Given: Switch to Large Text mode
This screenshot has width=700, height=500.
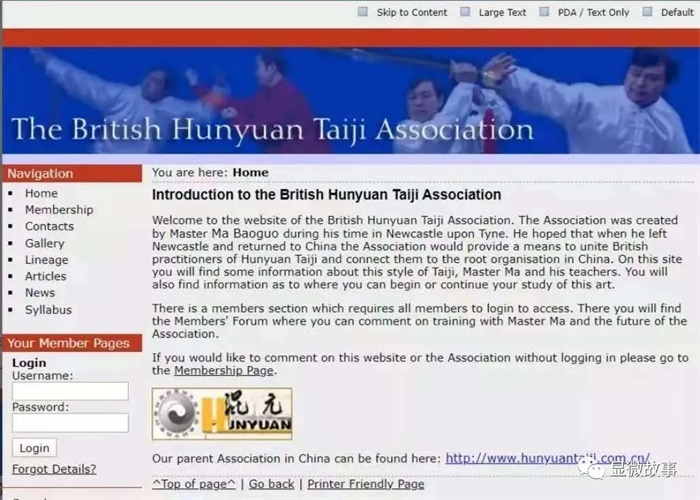Looking at the screenshot, I should coord(502,12).
